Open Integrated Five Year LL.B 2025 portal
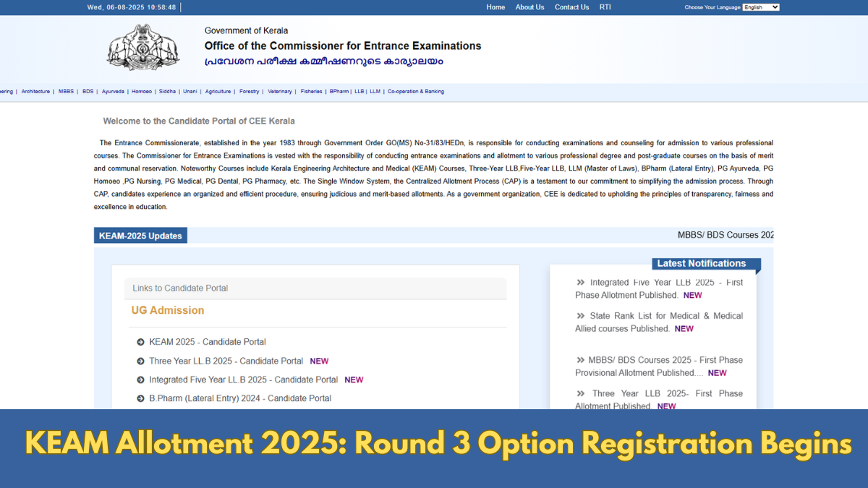This screenshot has height=488, width=868. 243,380
